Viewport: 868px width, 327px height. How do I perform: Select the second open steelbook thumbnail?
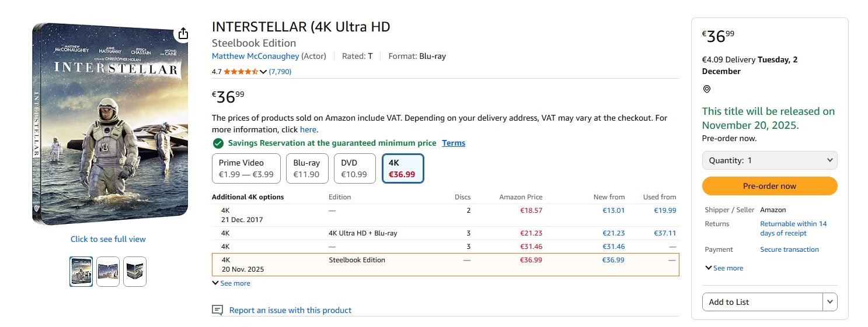[x=108, y=272]
